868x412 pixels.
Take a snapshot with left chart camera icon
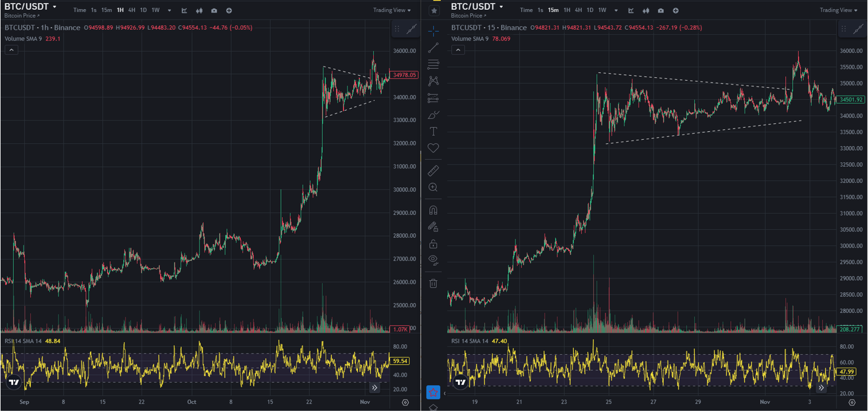[x=214, y=10]
